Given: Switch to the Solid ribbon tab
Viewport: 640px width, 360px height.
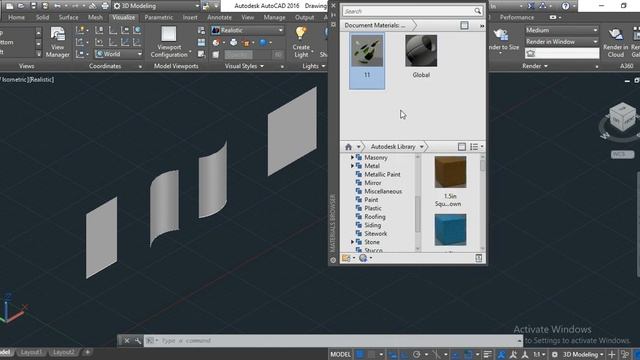Looking at the screenshot, I should click(42, 18).
